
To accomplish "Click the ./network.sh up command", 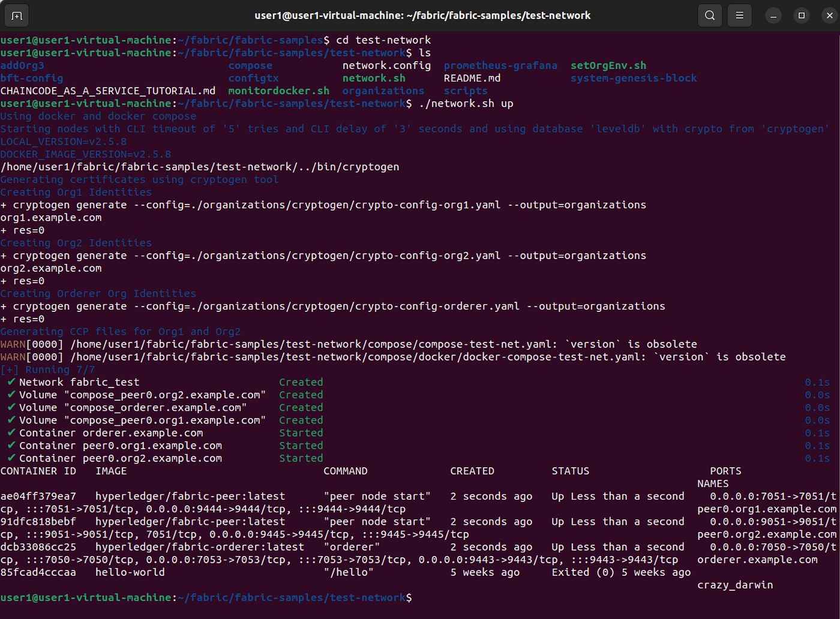I will click(x=466, y=104).
